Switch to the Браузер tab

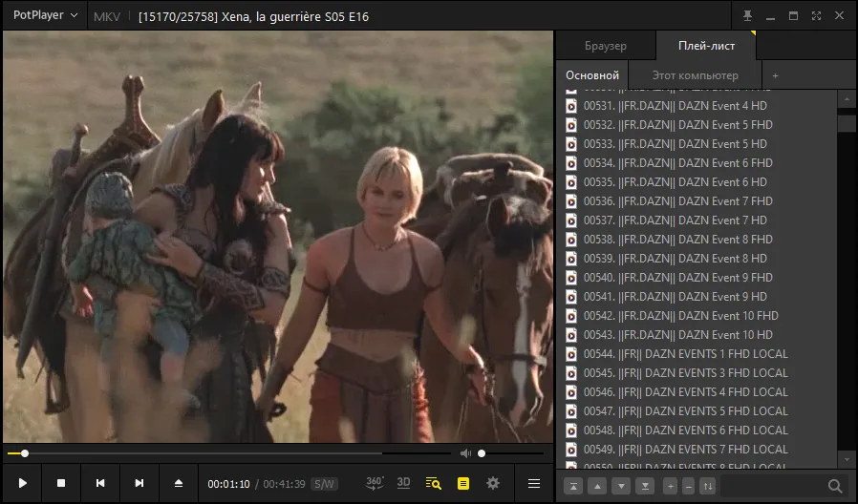606,46
